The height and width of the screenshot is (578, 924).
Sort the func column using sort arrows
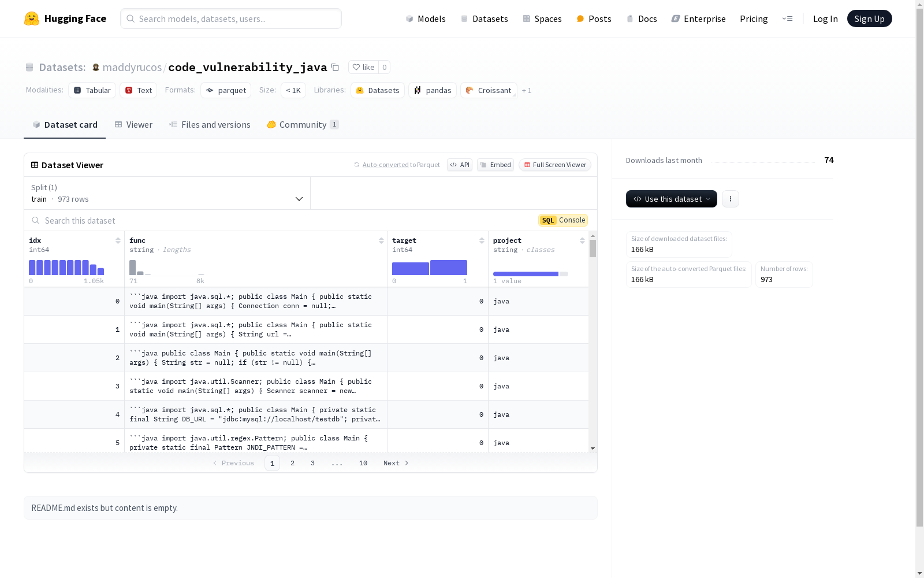pyautogui.click(x=381, y=240)
